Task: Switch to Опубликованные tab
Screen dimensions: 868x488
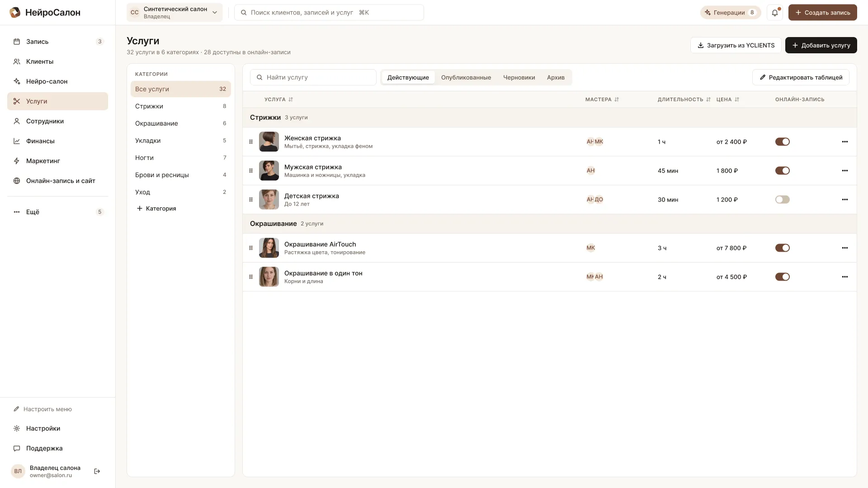Action: pyautogui.click(x=466, y=77)
